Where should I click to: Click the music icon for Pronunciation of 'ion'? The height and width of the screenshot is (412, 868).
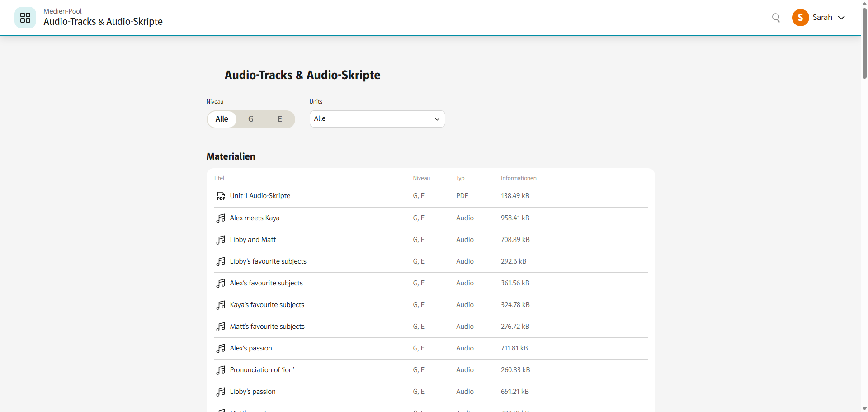pos(221,370)
